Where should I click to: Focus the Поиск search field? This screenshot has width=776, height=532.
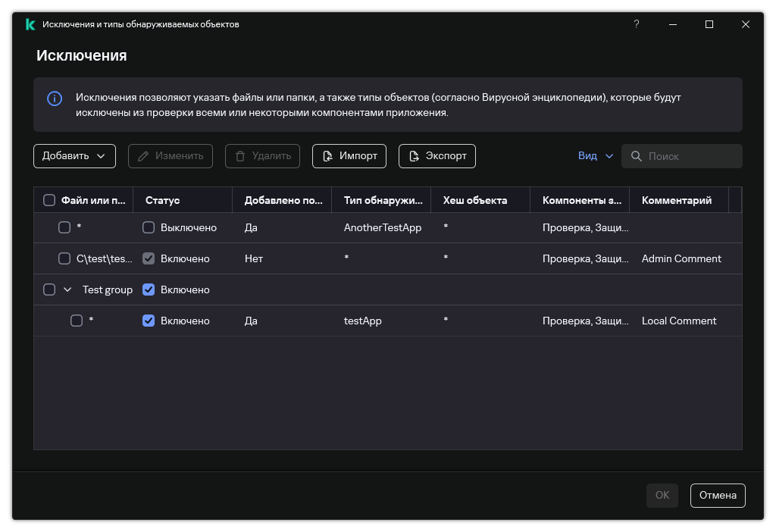tap(681, 156)
